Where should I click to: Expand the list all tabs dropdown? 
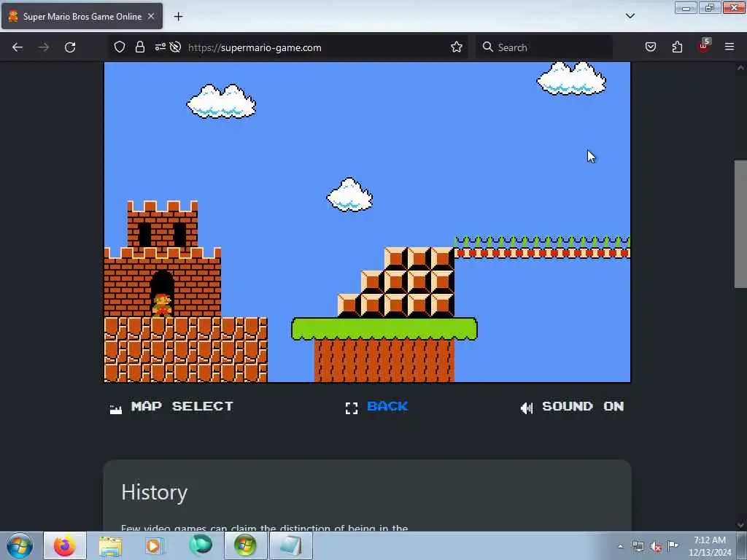(x=630, y=16)
